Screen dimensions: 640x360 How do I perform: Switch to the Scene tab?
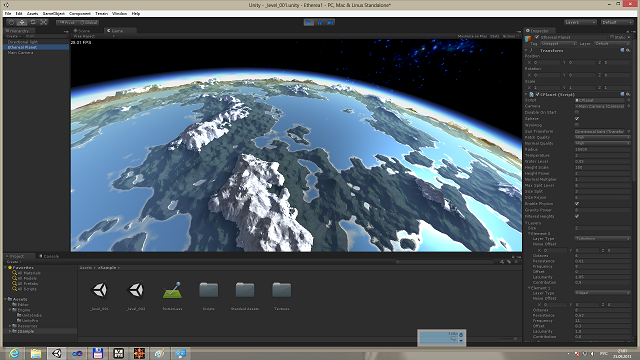coord(82,31)
